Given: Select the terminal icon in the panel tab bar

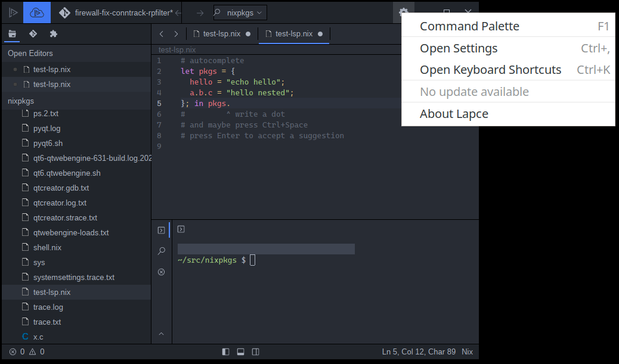Looking at the screenshot, I should (x=180, y=229).
